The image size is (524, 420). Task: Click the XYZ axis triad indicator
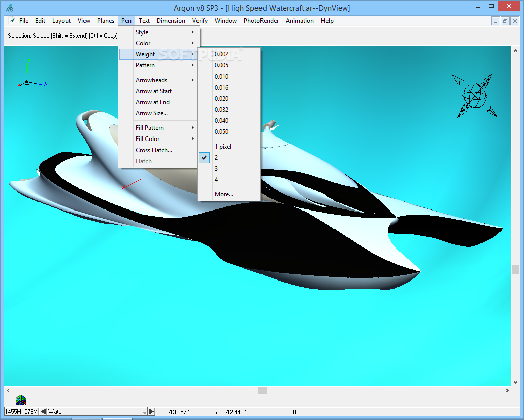click(32, 74)
